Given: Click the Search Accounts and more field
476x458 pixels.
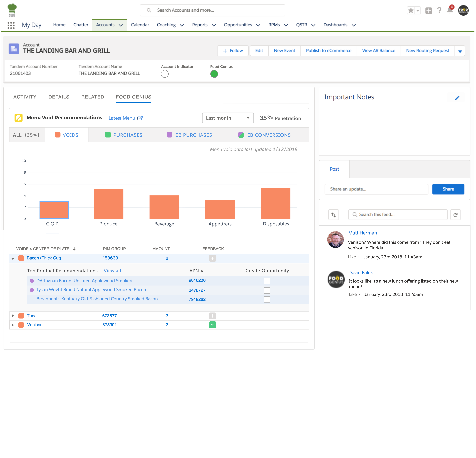Looking at the screenshot, I should [213, 10].
